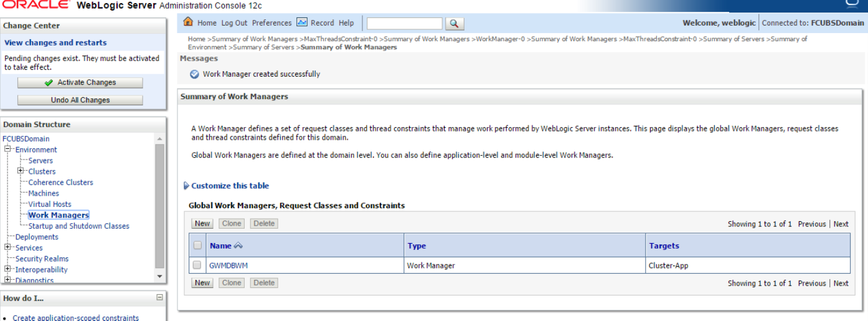Image resolution: width=868 pixels, height=321 pixels.
Task: Expand the Services tree node
Action: click(8, 247)
